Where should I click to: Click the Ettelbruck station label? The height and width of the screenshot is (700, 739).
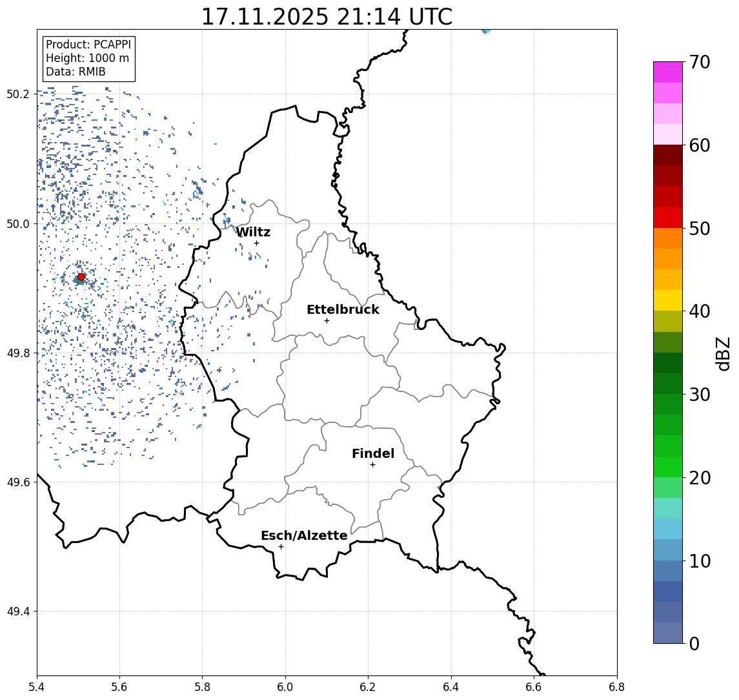pyautogui.click(x=343, y=309)
